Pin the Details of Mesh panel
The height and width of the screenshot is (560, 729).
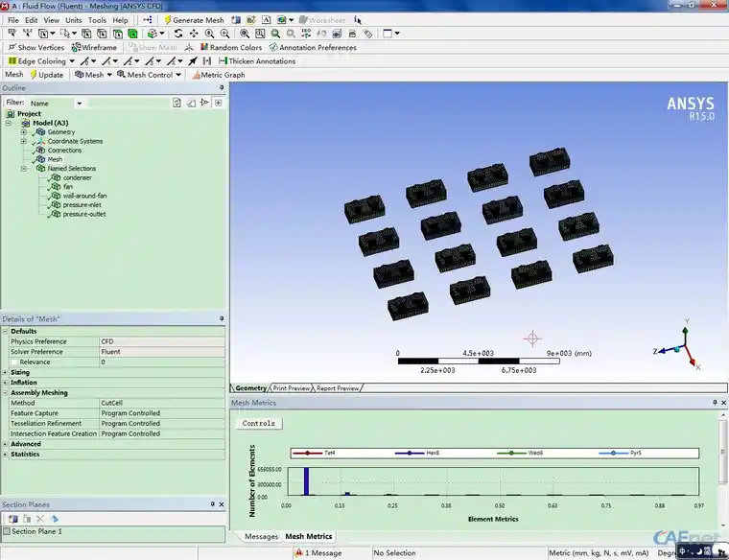pyautogui.click(x=222, y=318)
